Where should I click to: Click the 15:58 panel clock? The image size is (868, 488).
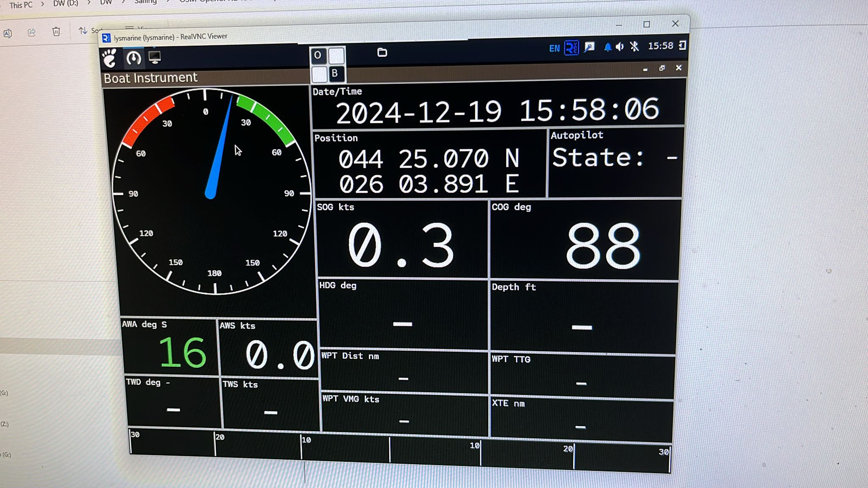coord(660,46)
